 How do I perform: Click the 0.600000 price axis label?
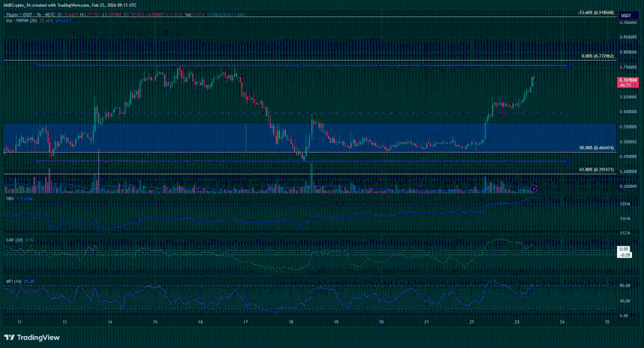click(x=628, y=112)
